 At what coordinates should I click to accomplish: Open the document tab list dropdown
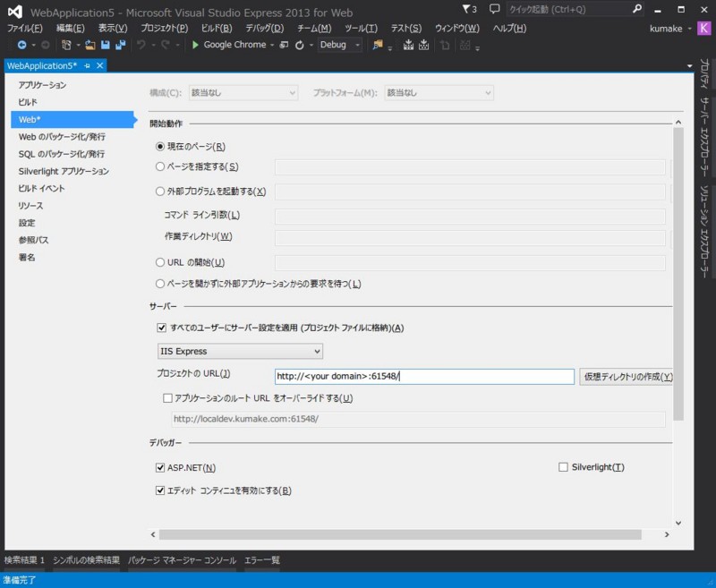689,66
